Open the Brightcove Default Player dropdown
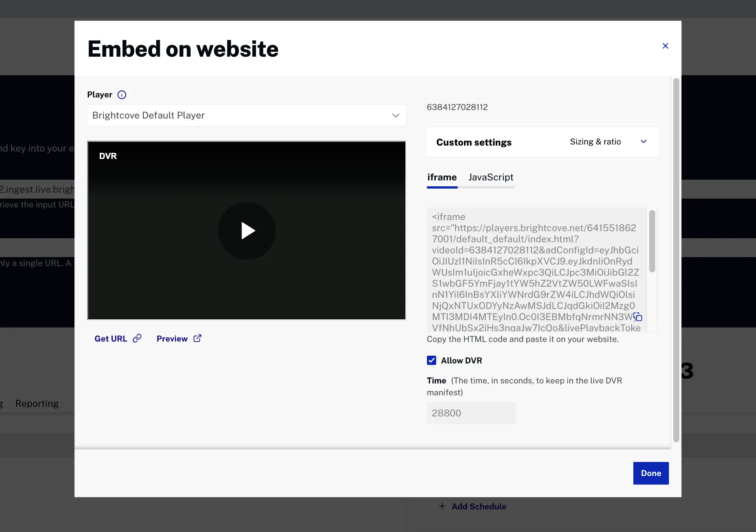This screenshot has height=532, width=756. [246, 116]
